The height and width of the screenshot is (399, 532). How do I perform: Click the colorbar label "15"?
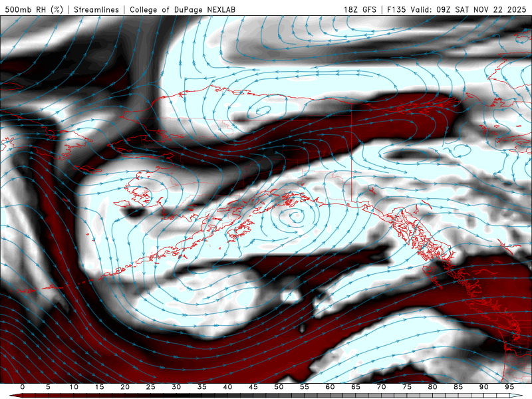(99, 387)
